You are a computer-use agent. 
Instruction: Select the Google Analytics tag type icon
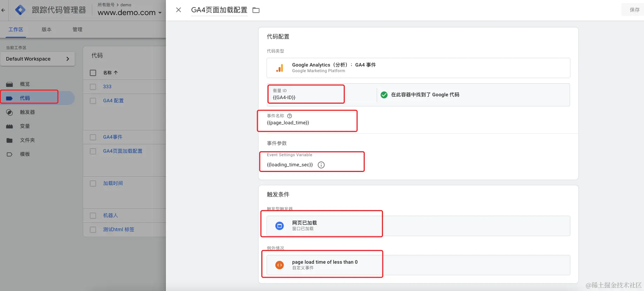pyautogui.click(x=280, y=68)
